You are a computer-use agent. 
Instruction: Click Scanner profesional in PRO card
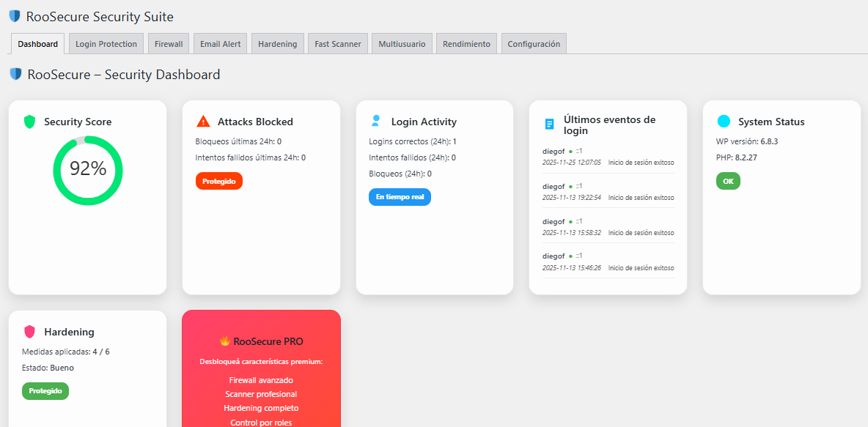[261, 394]
